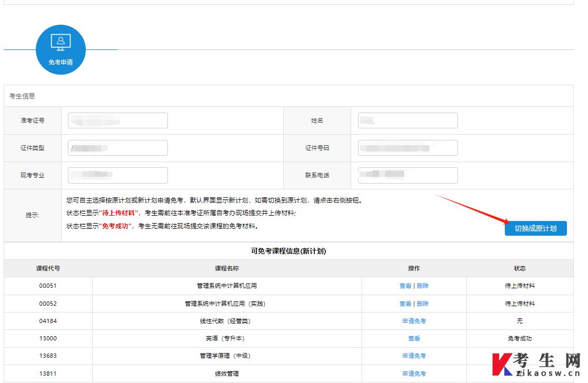Select course code cell 13811

(48, 374)
